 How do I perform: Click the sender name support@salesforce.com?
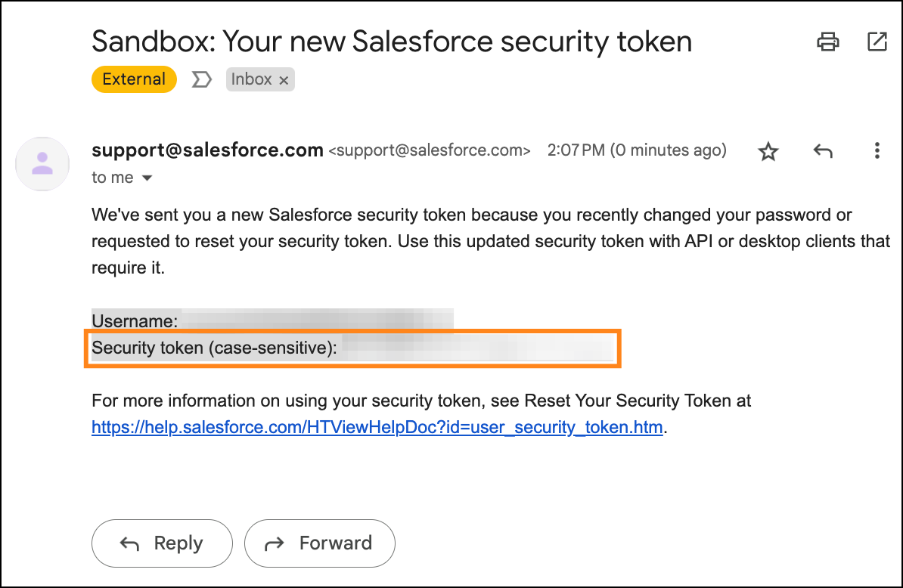point(207,150)
